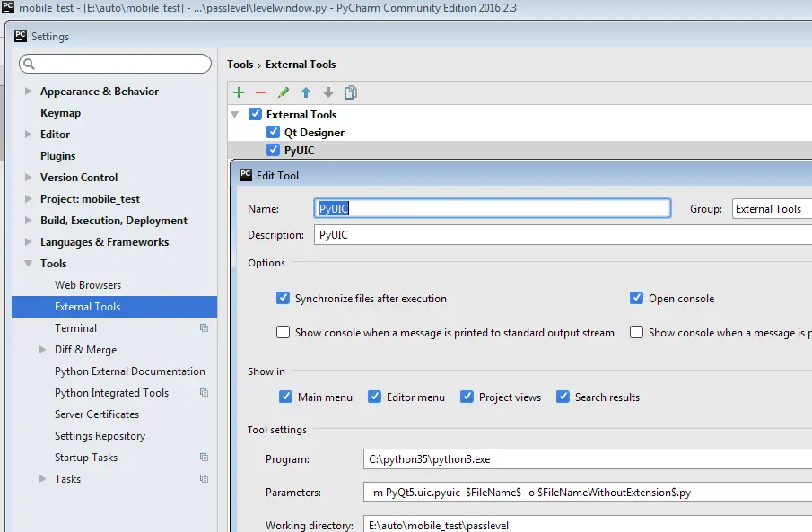Click the PyCharm icon in Edit Tool title
This screenshot has height=532, width=812.
246,175
